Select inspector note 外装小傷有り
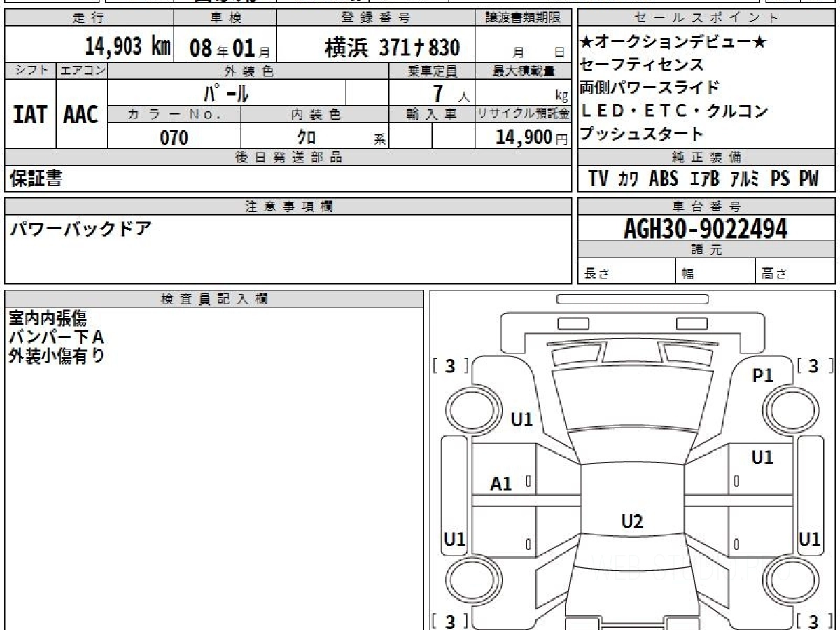840x630 pixels. (57, 356)
